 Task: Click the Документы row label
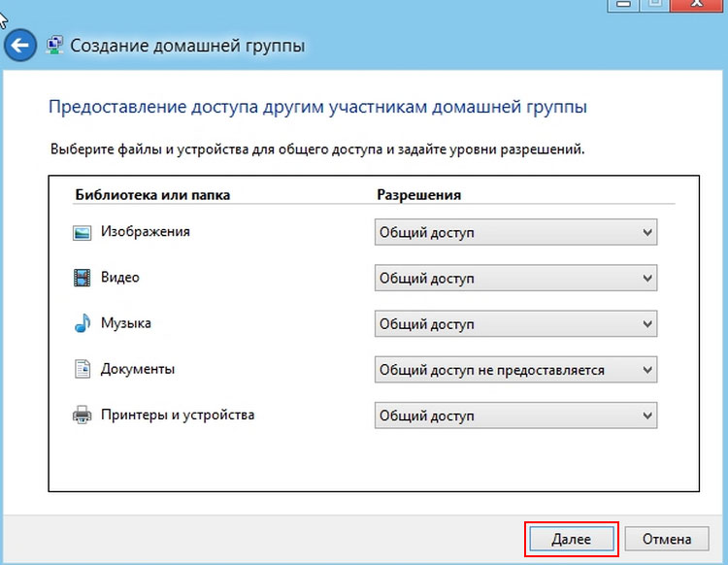[x=138, y=369]
